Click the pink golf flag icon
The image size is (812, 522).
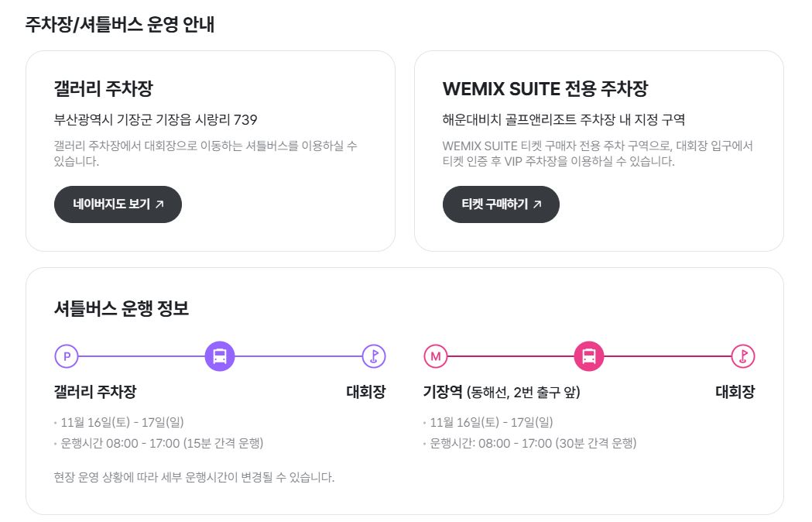743,356
